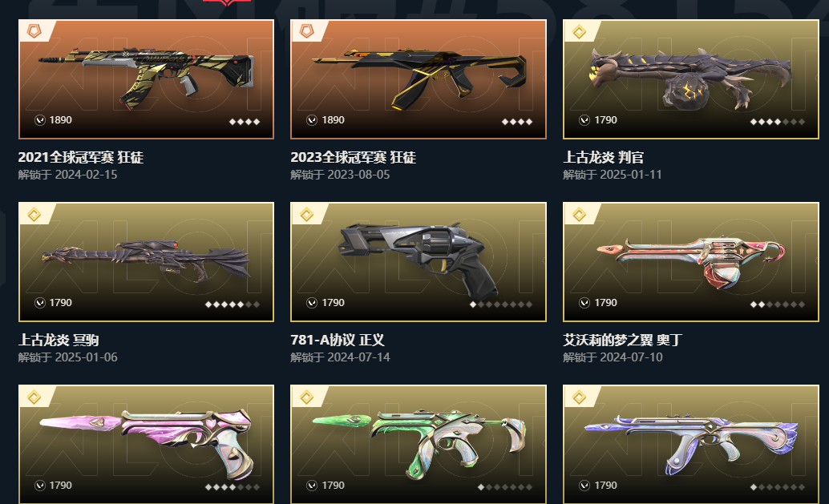Image resolution: width=829 pixels, height=504 pixels.
Task: Click tier badge on green SMG skin card
Action: [x=306, y=397]
